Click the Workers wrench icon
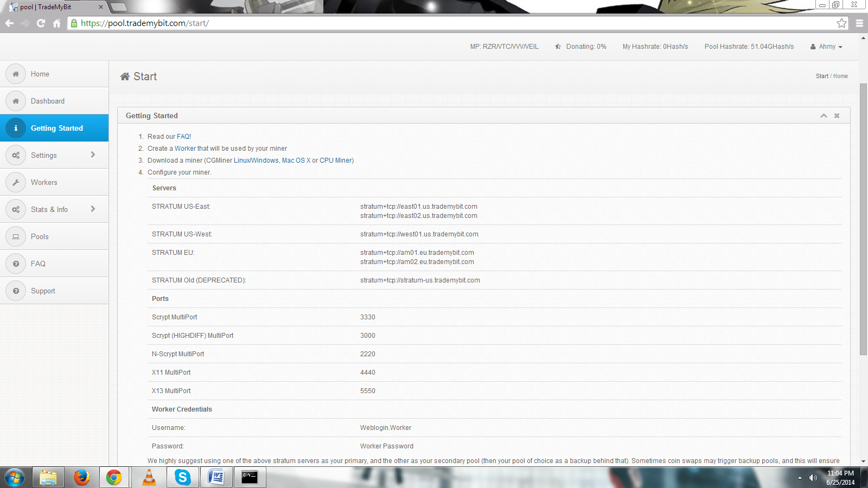The width and height of the screenshot is (868, 488). tap(16, 182)
